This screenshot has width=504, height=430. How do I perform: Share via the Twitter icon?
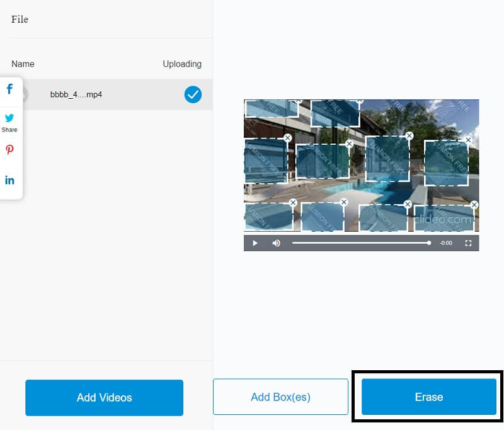[10, 118]
